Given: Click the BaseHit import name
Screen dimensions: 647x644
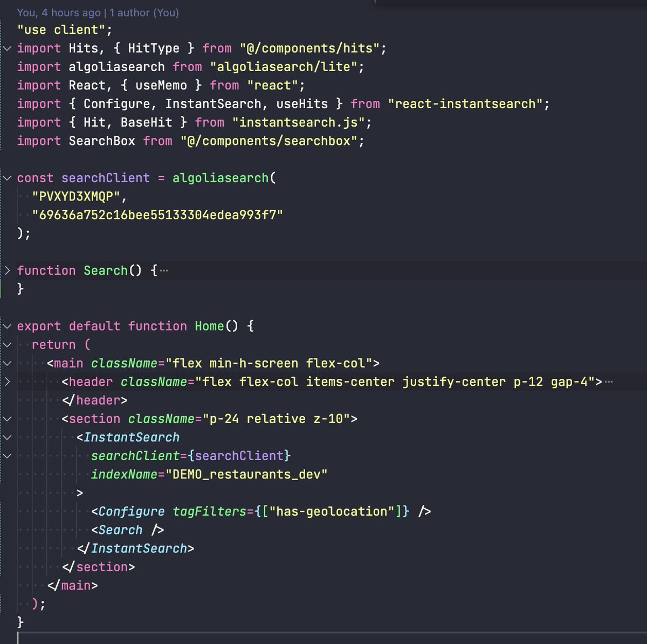Looking at the screenshot, I should (x=146, y=122).
